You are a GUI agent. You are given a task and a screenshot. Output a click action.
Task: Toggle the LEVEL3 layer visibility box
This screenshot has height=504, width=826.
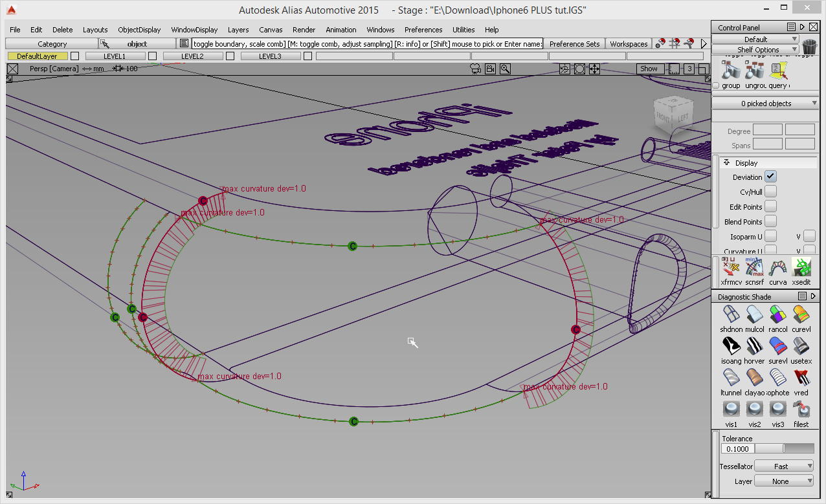(308, 56)
